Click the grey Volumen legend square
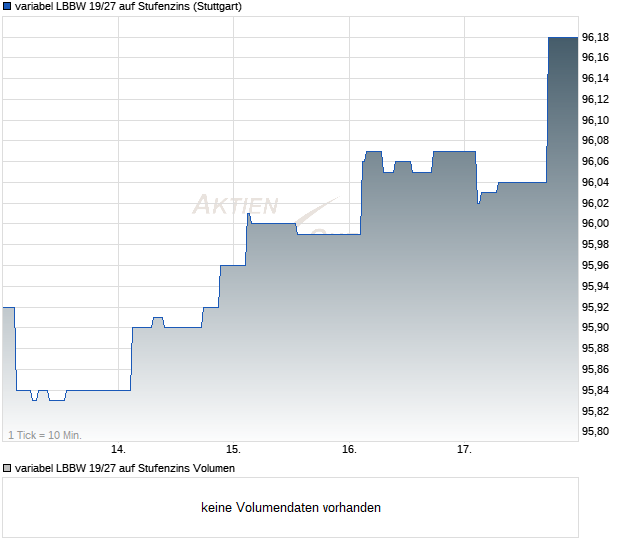The width and height of the screenshot is (620, 546). coord(7,469)
